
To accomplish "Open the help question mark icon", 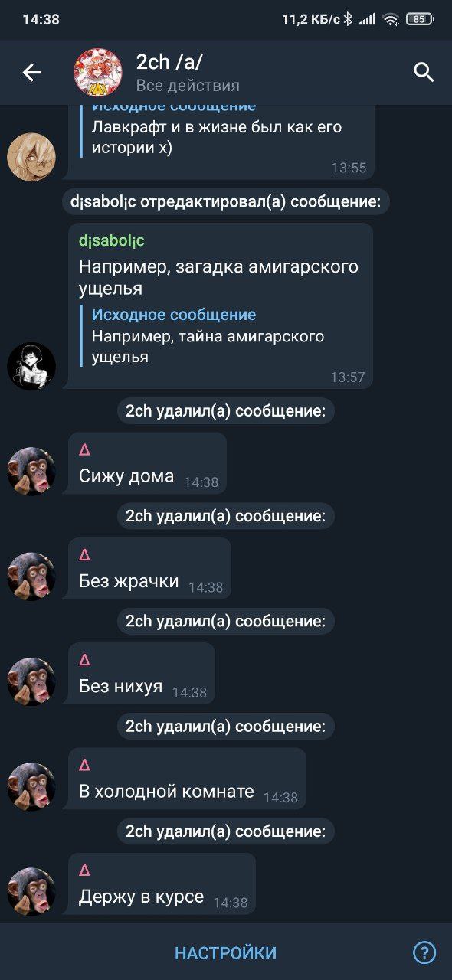I will click(424, 952).
